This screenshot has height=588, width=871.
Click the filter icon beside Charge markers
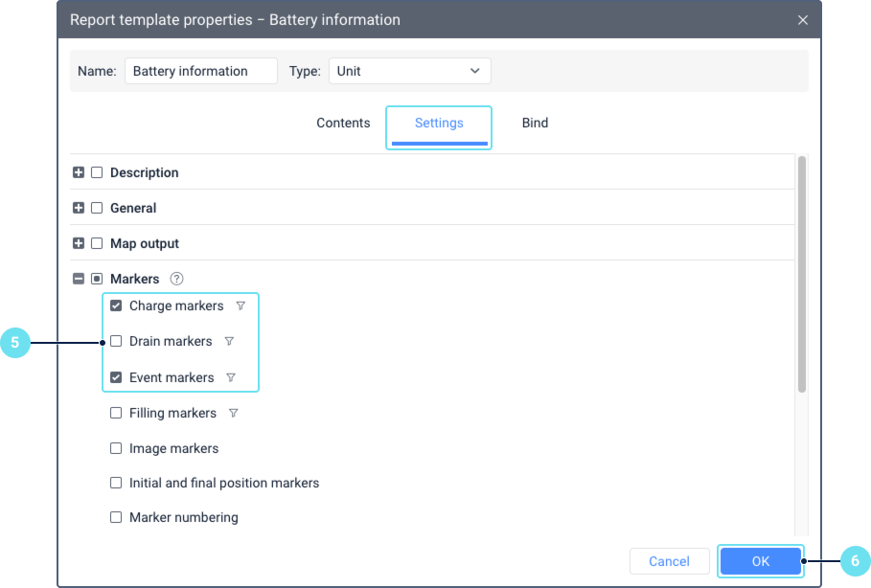[x=241, y=306]
